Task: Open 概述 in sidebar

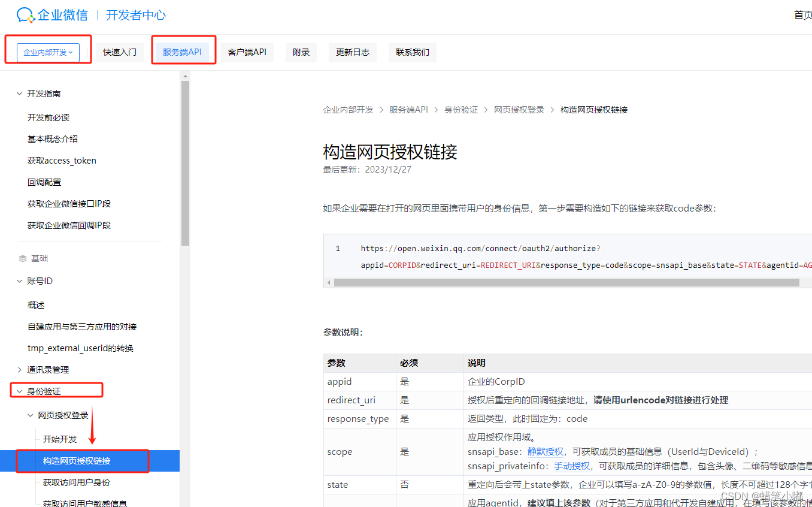Action: click(x=36, y=305)
